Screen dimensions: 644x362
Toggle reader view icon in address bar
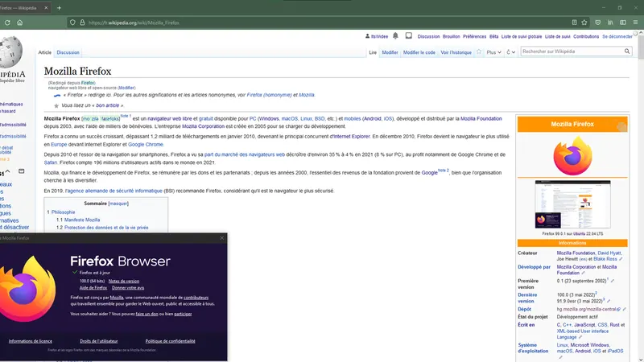click(x=575, y=23)
